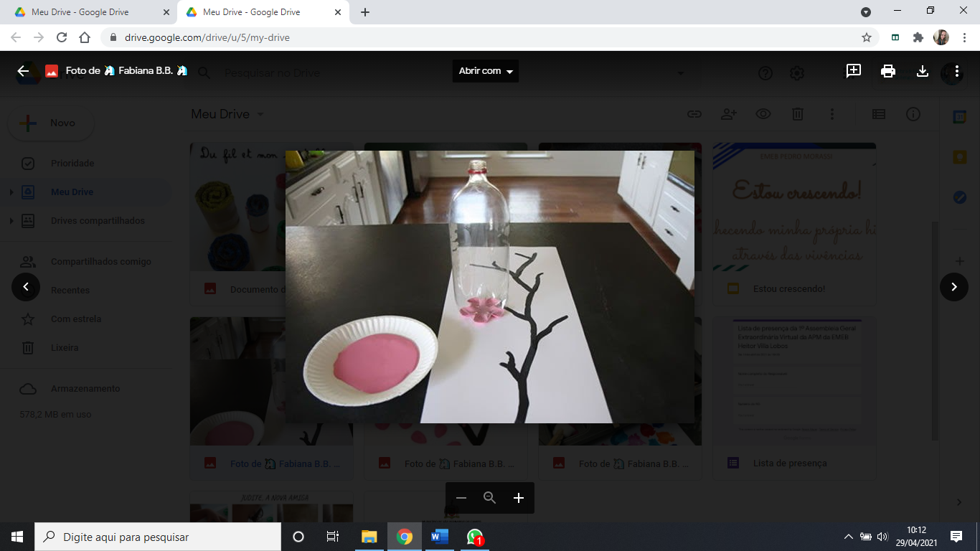Expand 'Drives compartilhados' tree arrow

11,221
